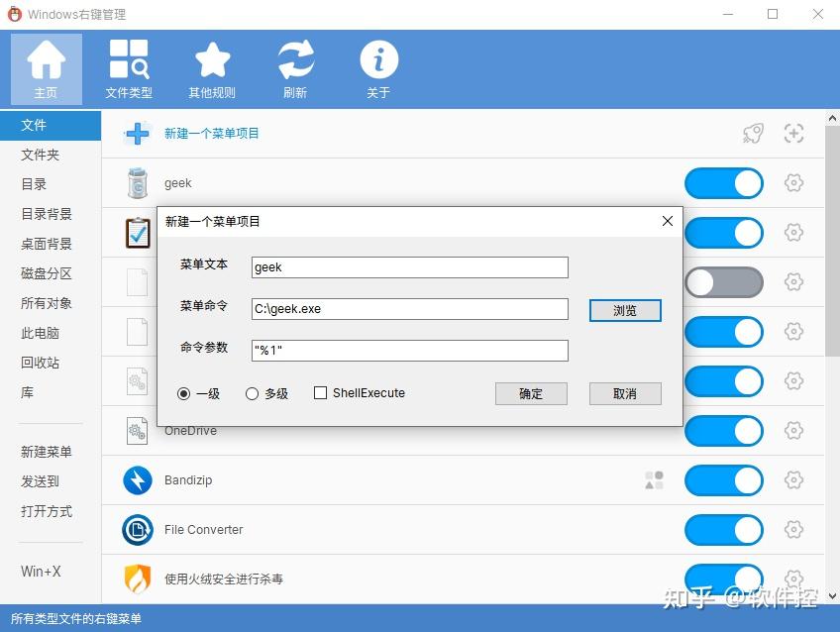Check the ShellExecute checkbox
The image size is (840, 632).
coord(321,392)
